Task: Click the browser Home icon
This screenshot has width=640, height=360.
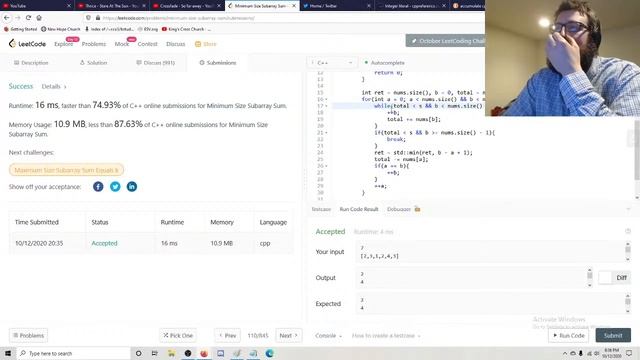Action: click(39, 18)
